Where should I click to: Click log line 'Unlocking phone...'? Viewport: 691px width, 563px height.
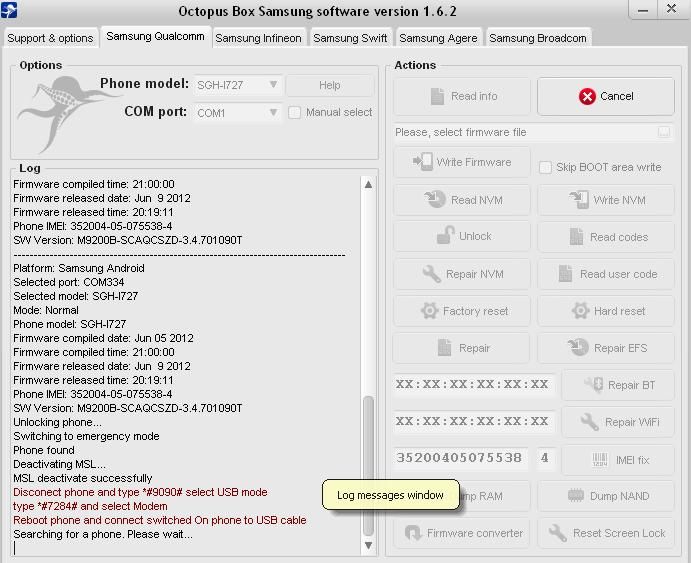point(57,422)
